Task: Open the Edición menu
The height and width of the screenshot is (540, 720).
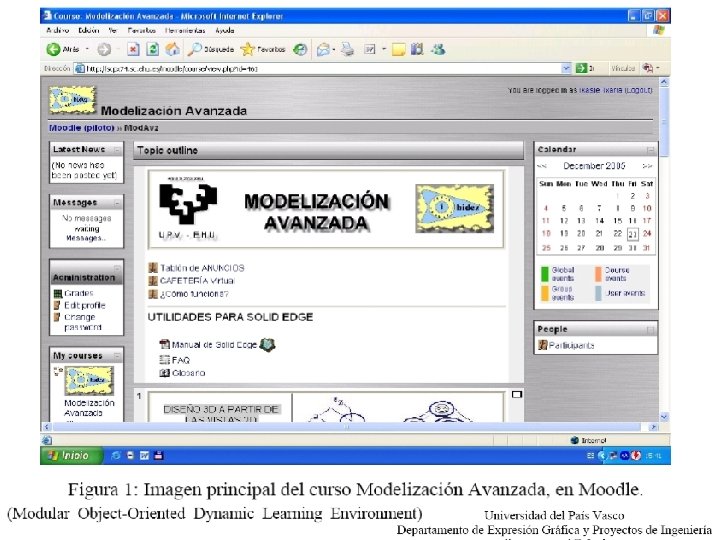Action: click(x=89, y=31)
